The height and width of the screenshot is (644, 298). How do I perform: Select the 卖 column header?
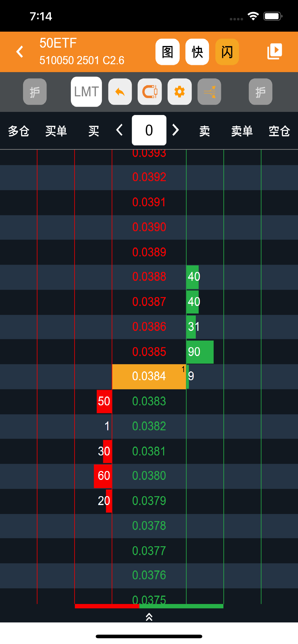pyautogui.click(x=205, y=131)
